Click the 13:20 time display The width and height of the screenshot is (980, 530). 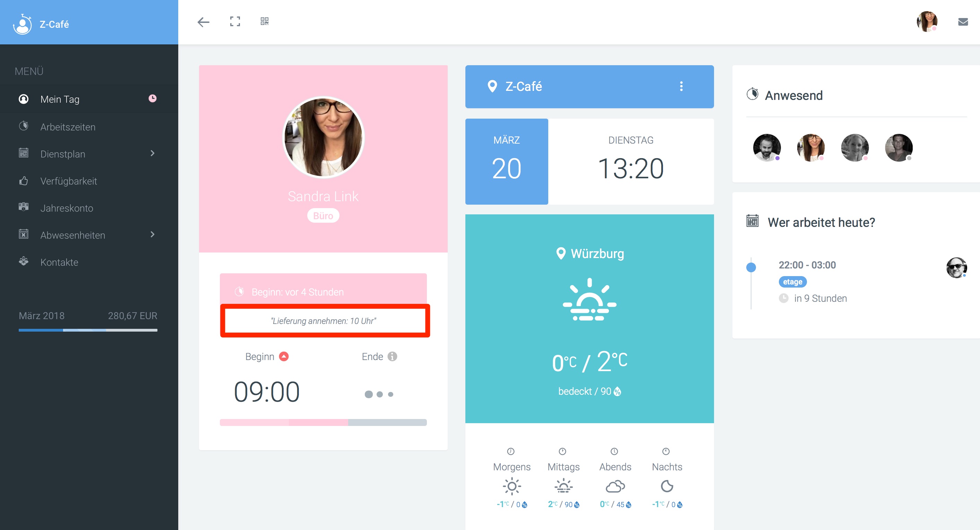(631, 169)
